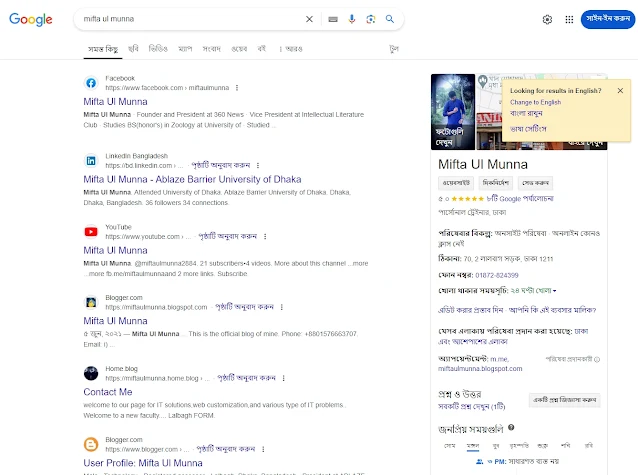Click the magnifying glass search icon
Viewport: 638px width, 475px height.
tap(390, 19)
